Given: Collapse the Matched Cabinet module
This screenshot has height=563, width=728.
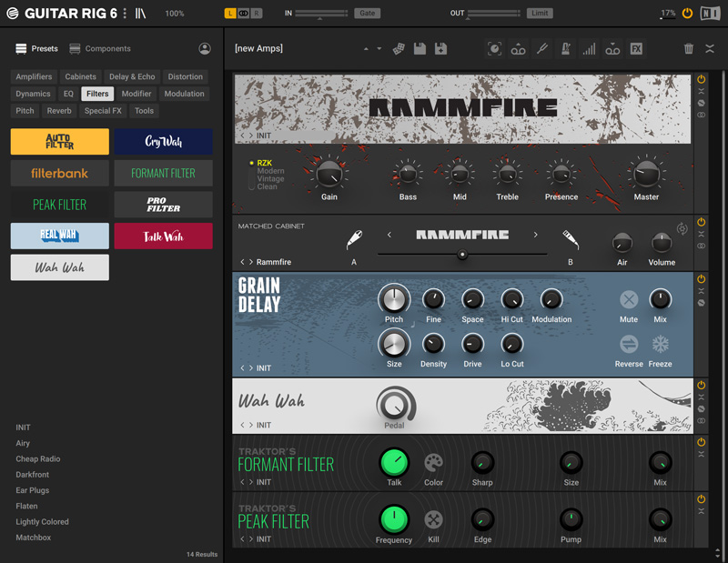Looking at the screenshot, I should click(701, 234).
